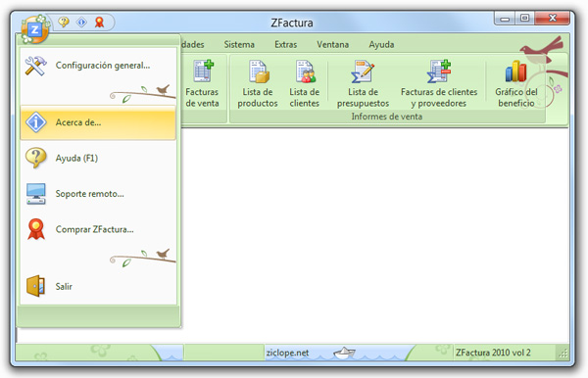The width and height of the screenshot is (588, 378).
Task: Minimize the ZFactura window
Action: pyautogui.click(x=505, y=19)
